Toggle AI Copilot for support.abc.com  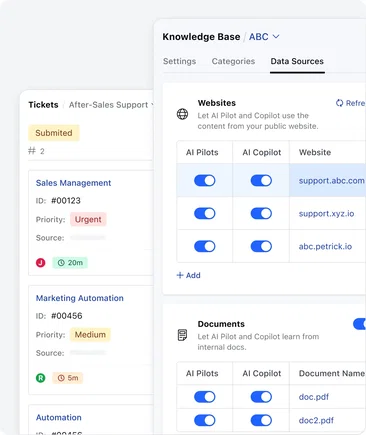(261, 181)
